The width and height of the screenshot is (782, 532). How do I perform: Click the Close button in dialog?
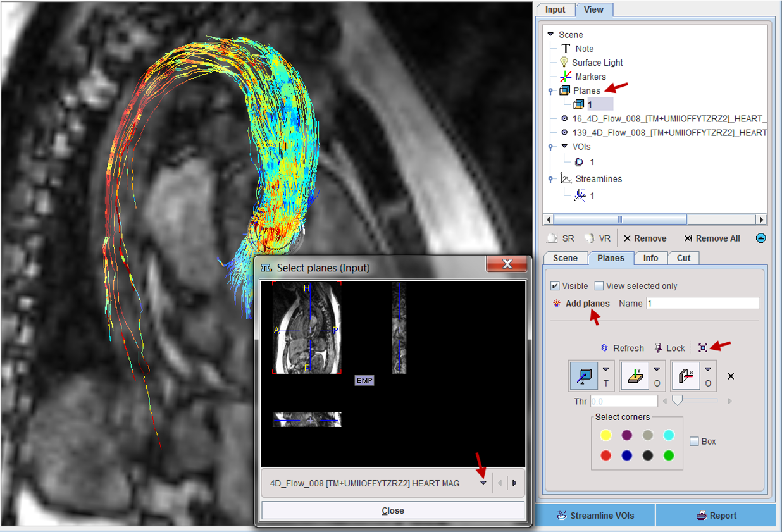click(x=393, y=510)
